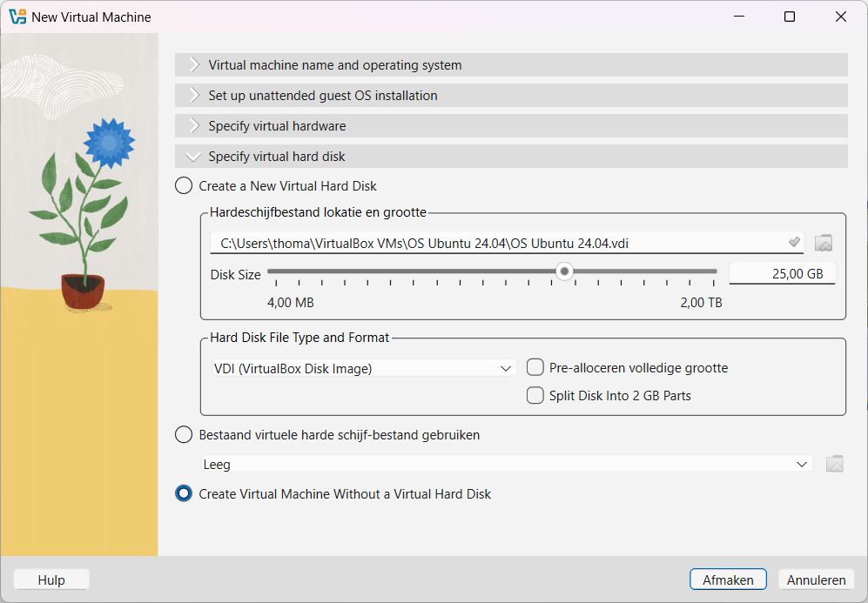Cancel the wizard with Annuleren
The width and height of the screenshot is (868, 603).
tap(815, 579)
